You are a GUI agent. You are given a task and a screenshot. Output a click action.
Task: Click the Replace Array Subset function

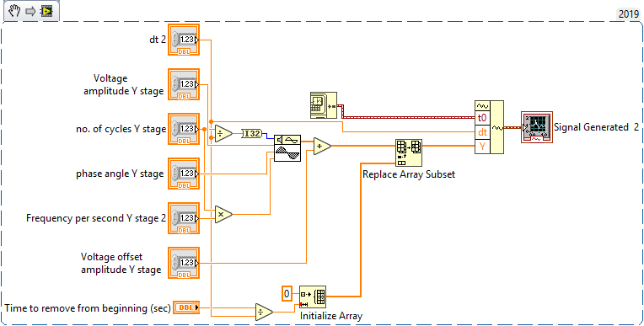(x=409, y=152)
